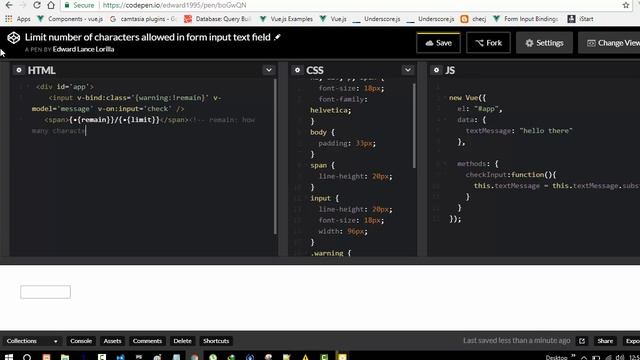
Task: Click the Share button
Action: tap(605, 341)
